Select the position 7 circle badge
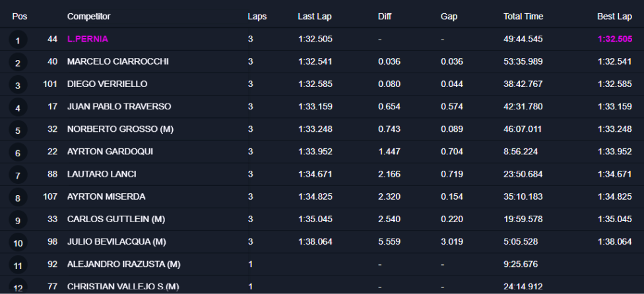The height and width of the screenshot is (294, 644). 18,175
